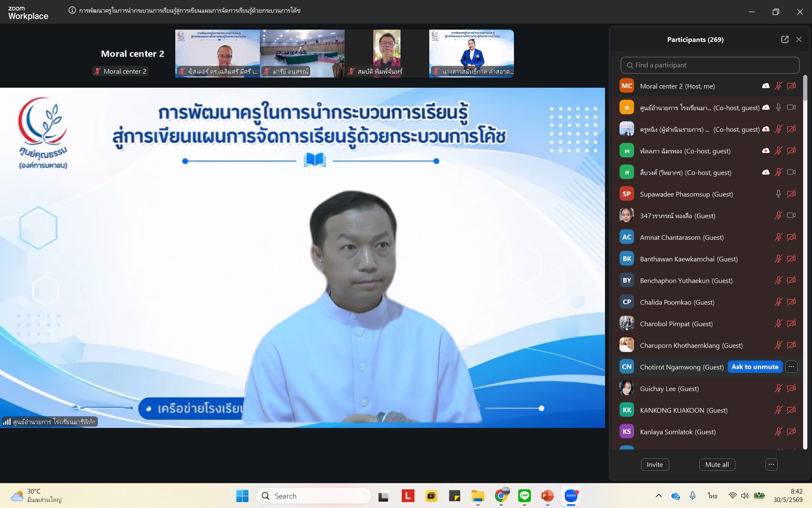This screenshot has height=508, width=812.
Task: Open more options for Chotirot Ngamwong
Action: 791,367
